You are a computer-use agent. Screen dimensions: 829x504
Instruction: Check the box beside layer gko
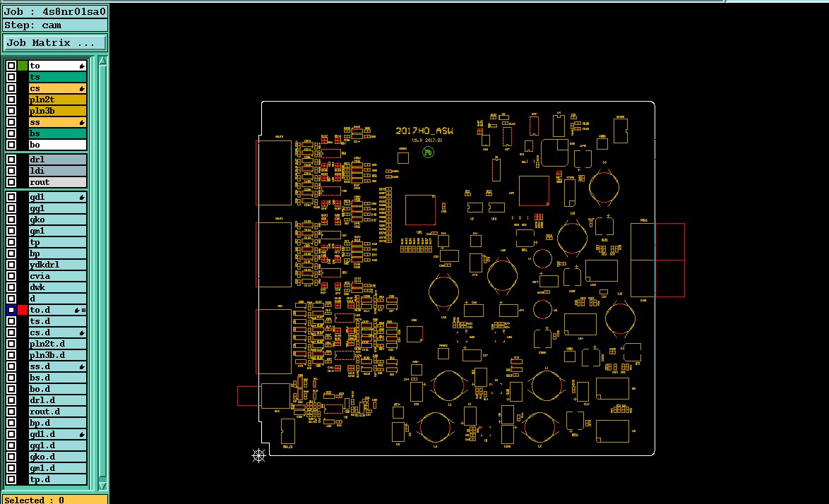point(11,220)
